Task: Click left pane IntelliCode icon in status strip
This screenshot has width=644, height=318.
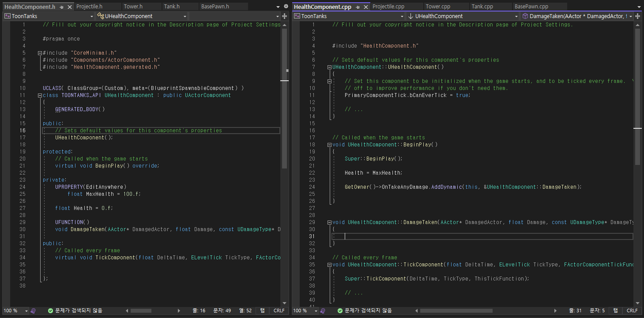Action: click(33, 311)
